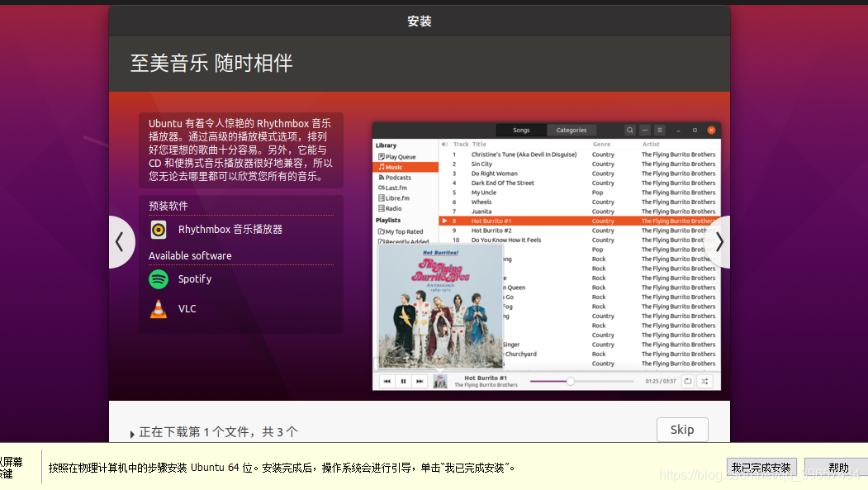The image size is (868, 490).
Task: Select the highlighted Music library entry
Action: [x=406, y=167]
